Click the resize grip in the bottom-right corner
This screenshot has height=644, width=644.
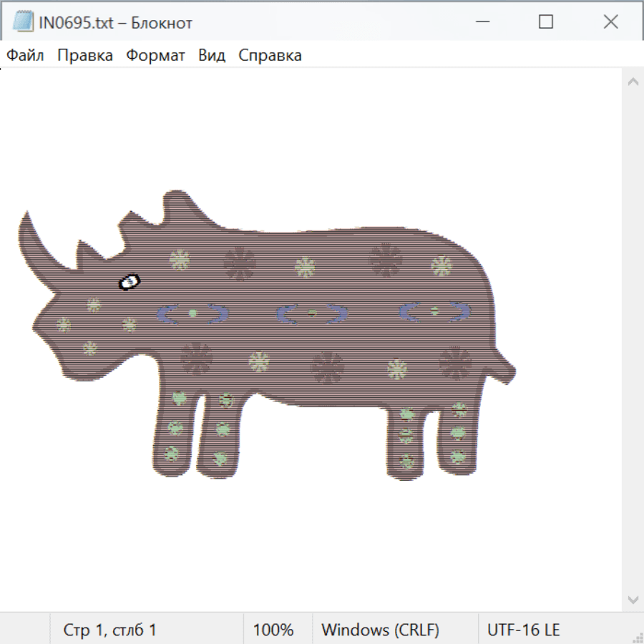click(637, 637)
